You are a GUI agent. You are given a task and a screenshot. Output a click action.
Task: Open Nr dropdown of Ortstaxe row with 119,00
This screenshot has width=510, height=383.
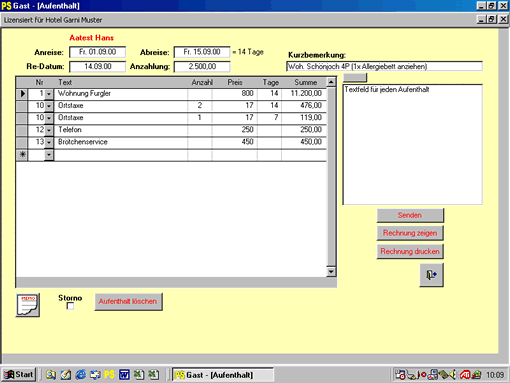point(49,118)
